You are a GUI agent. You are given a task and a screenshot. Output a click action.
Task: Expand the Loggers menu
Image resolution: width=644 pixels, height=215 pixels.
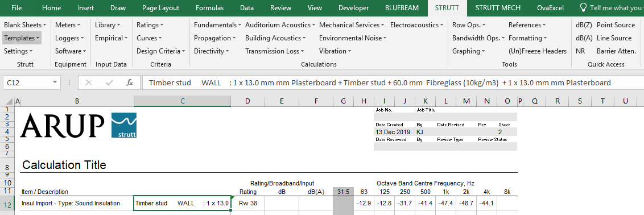[69, 38]
